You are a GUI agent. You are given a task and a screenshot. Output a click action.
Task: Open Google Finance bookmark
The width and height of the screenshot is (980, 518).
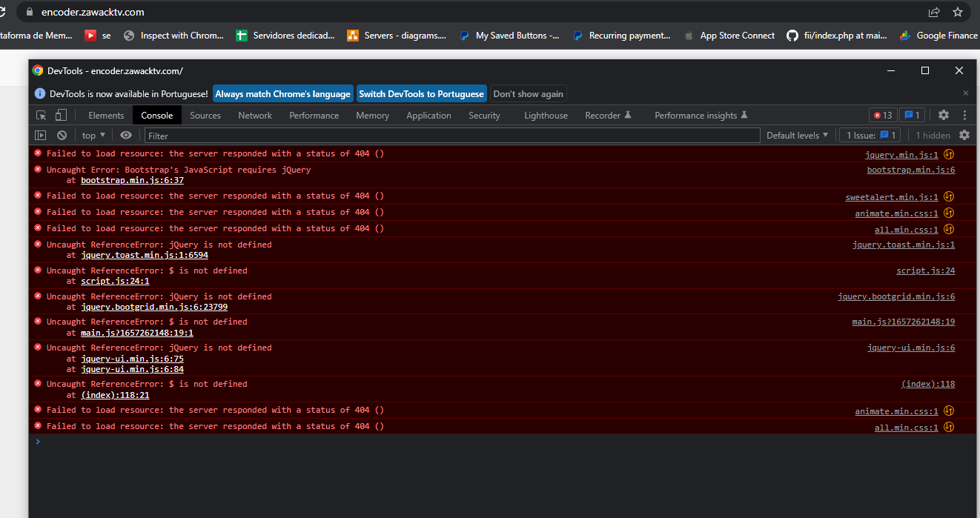click(x=938, y=35)
